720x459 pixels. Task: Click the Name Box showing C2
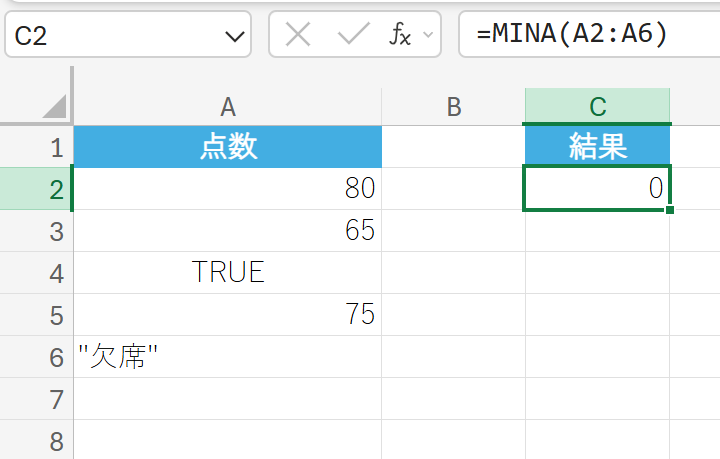pyautogui.click(x=110, y=37)
